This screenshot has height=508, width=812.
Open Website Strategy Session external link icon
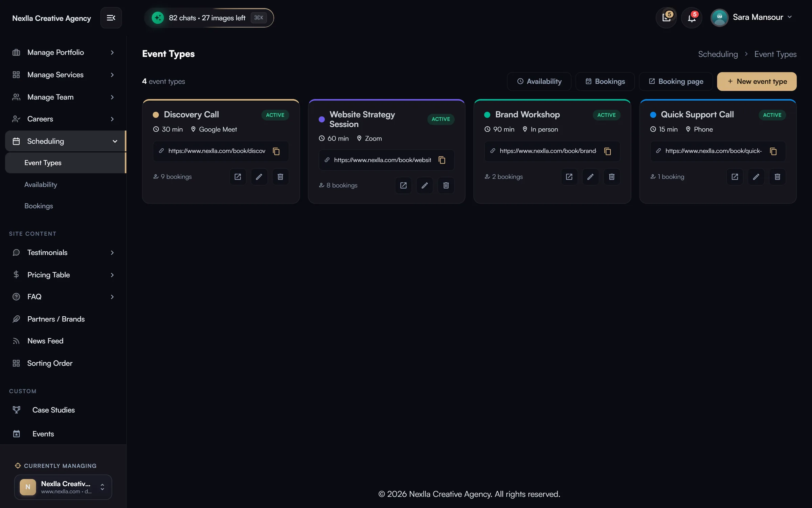click(x=403, y=185)
